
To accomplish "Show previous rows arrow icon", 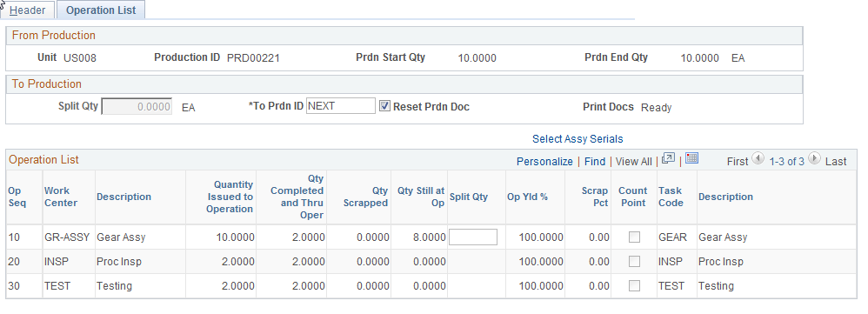I will (759, 159).
